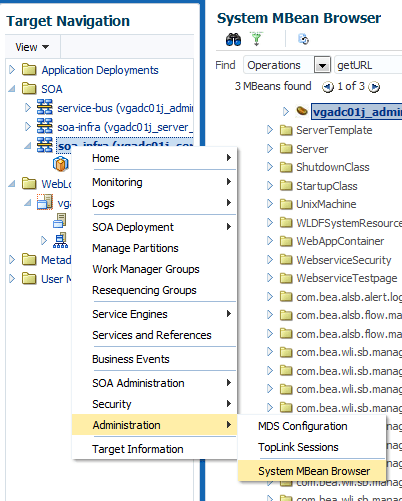402x501 pixels.
Task: Choose Work Manager Groups menu item
Action: 154,269
